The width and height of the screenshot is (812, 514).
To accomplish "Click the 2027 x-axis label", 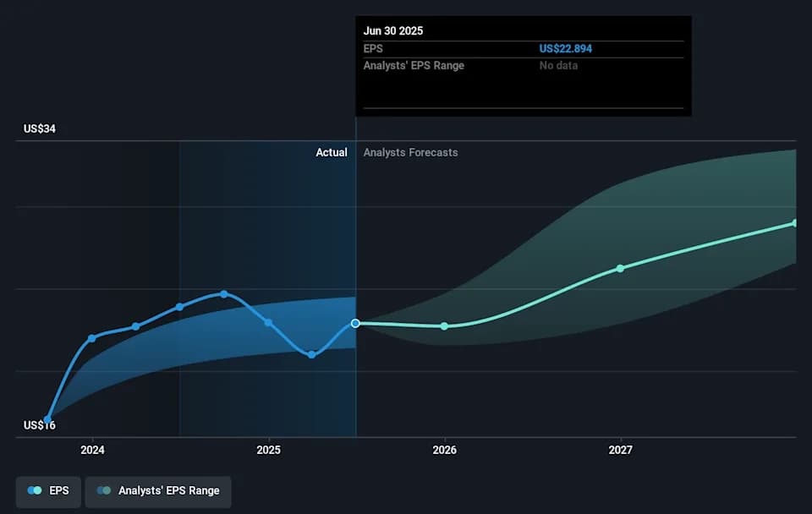I will coord(620,450).
